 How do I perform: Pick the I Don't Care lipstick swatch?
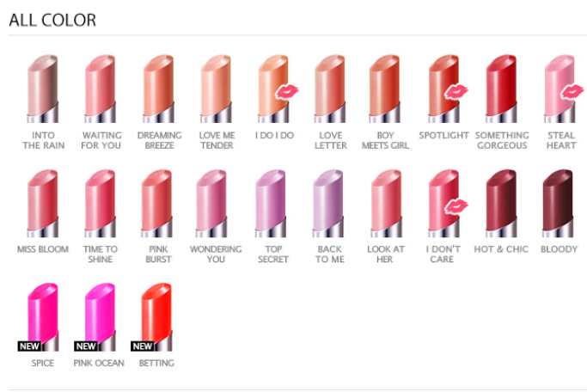[x=443, y=203]
